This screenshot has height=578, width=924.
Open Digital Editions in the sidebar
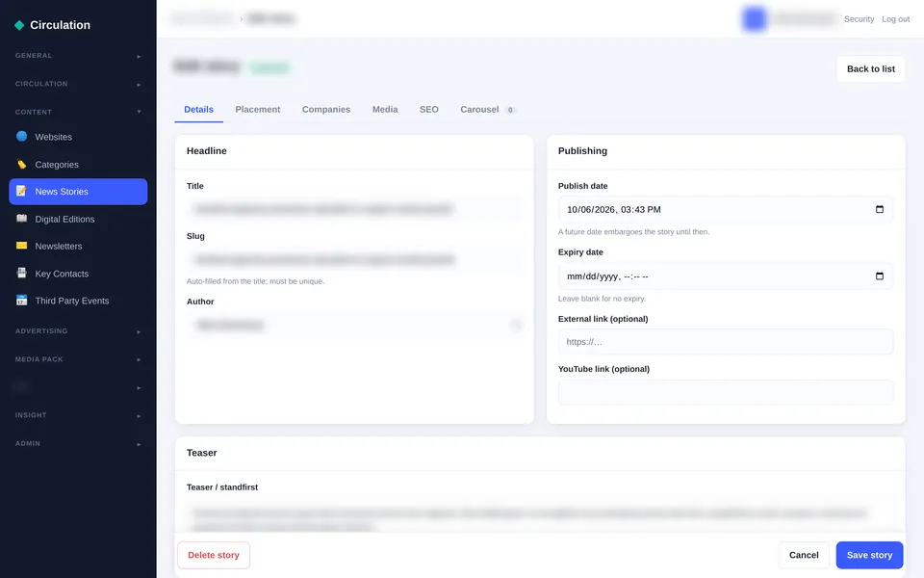tap(78, 219)
